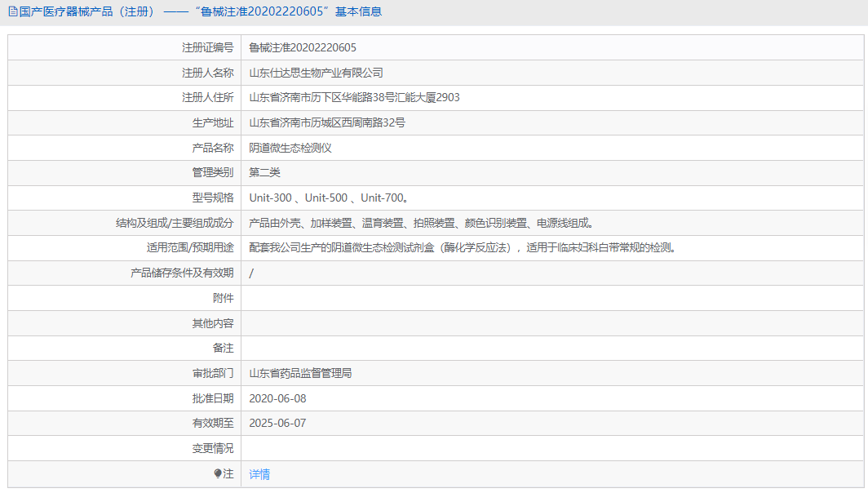Click the 型号规格 value Unit-300
Screen dimensions: 868x493
(x=272, y=198)
